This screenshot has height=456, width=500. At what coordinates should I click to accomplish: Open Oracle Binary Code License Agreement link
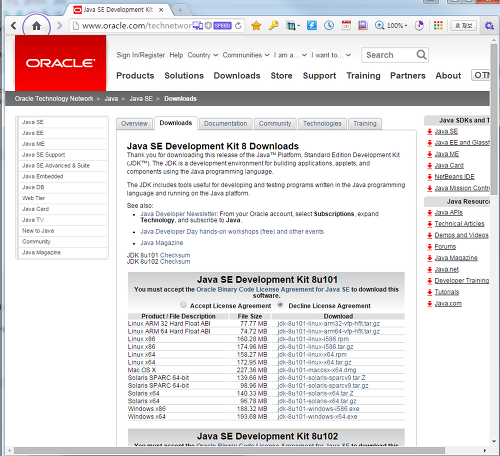[x=273, y=289]
